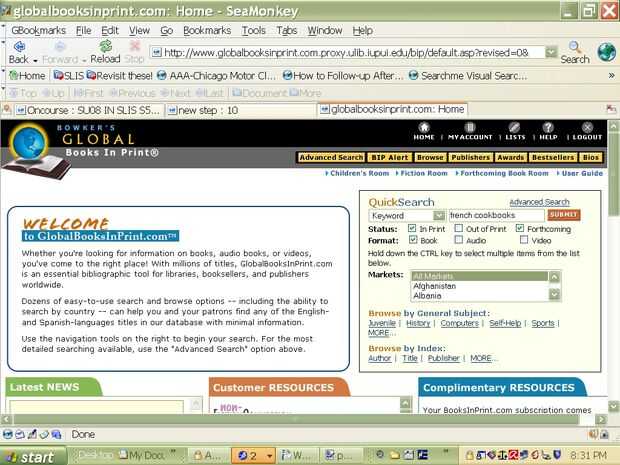
Task: Open Mail icon in status bar
Action: 19,434
